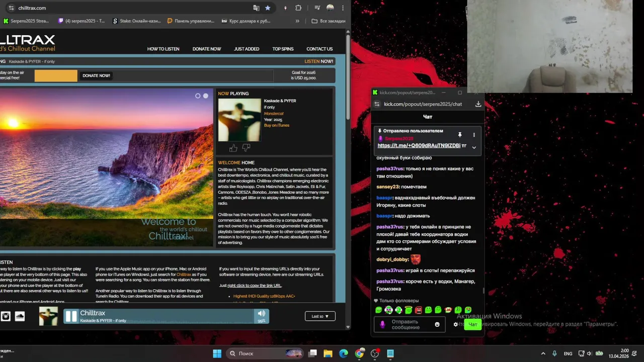Click the DONATE NOW! button beside orange bar
This screenshot has width=644, height=362.
[96, 75]
